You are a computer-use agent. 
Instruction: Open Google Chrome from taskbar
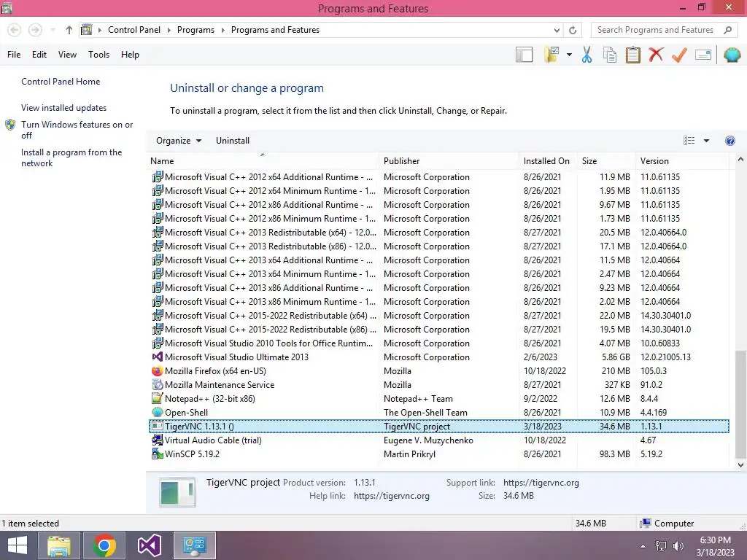(104, 545)
